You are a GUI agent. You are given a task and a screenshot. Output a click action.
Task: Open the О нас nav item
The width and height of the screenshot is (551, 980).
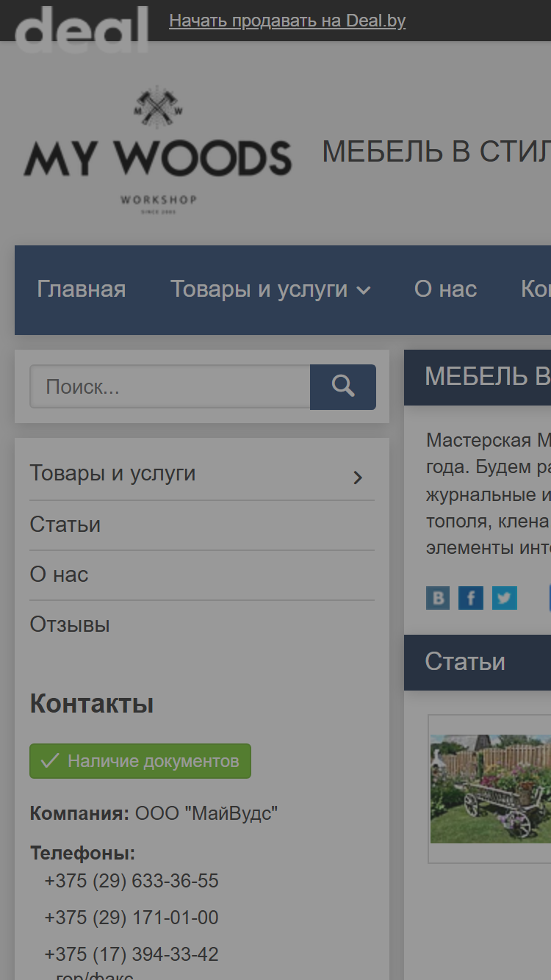click(445, 289)
